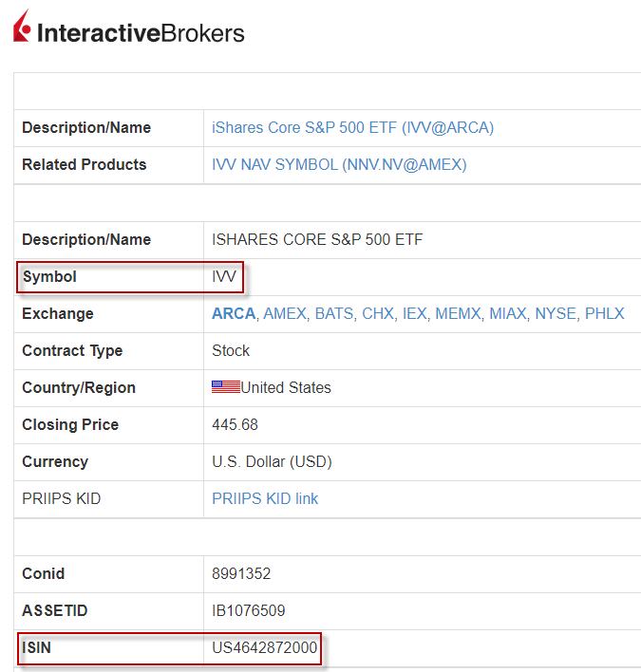
Task: Select the Conid value 8991352
Action: (x=241, y=574)
